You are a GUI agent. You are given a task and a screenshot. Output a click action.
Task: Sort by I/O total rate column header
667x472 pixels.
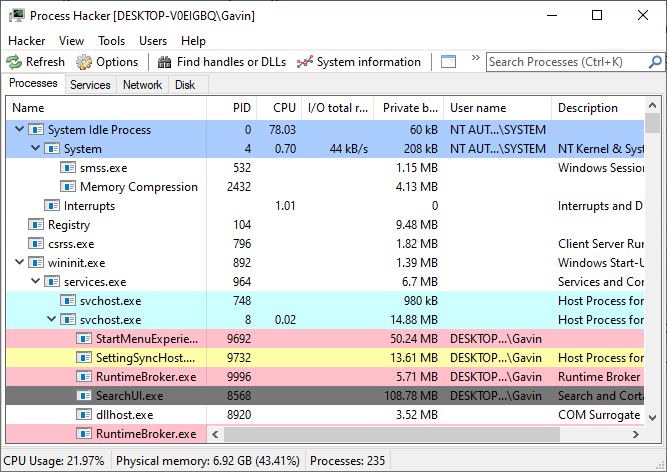338,108
